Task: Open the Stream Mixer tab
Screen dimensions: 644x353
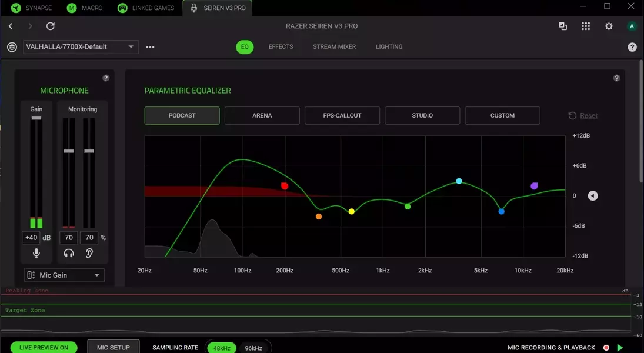Action: pyautogui.click(x=334, y=47)
